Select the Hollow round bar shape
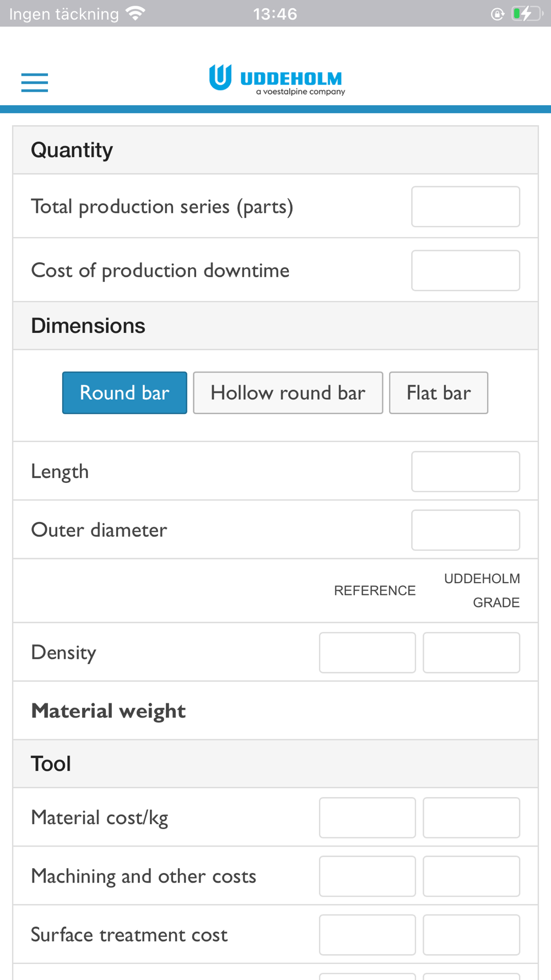 288,393
